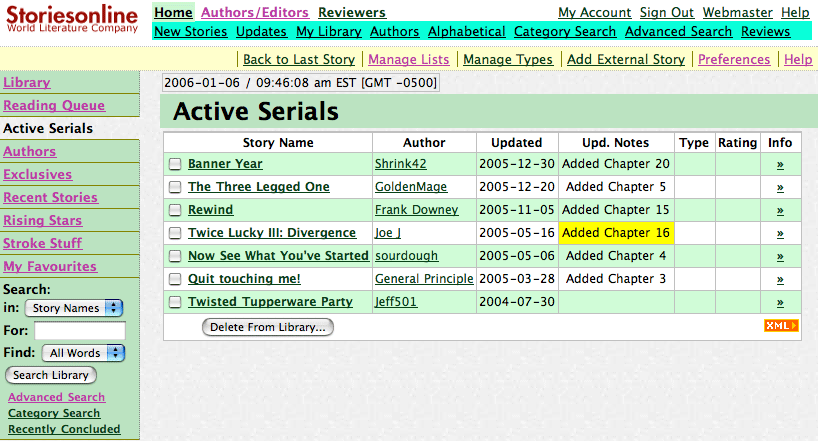Click Add External Story
Screen dimensions: 818x441
point(626,59)
